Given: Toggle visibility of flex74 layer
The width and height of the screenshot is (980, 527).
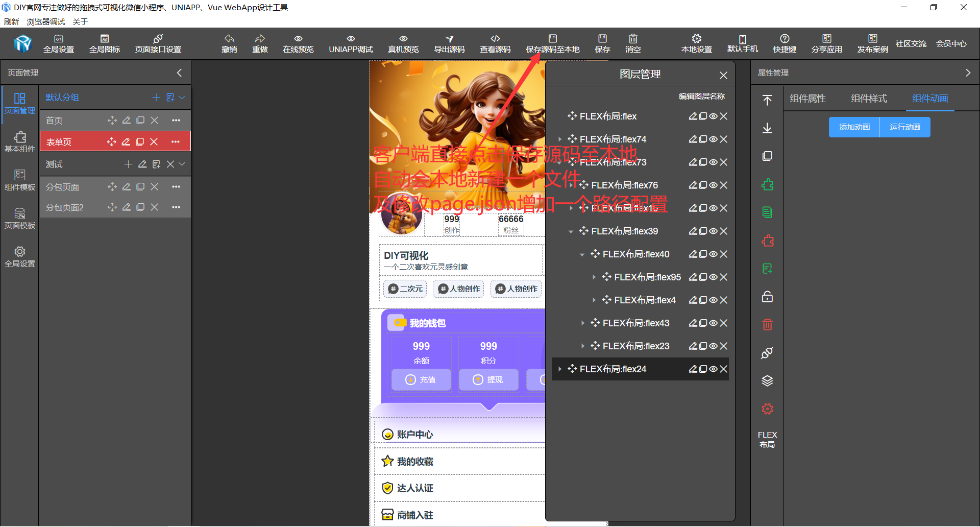Looking at the screenshot, I should pos(713,139).
